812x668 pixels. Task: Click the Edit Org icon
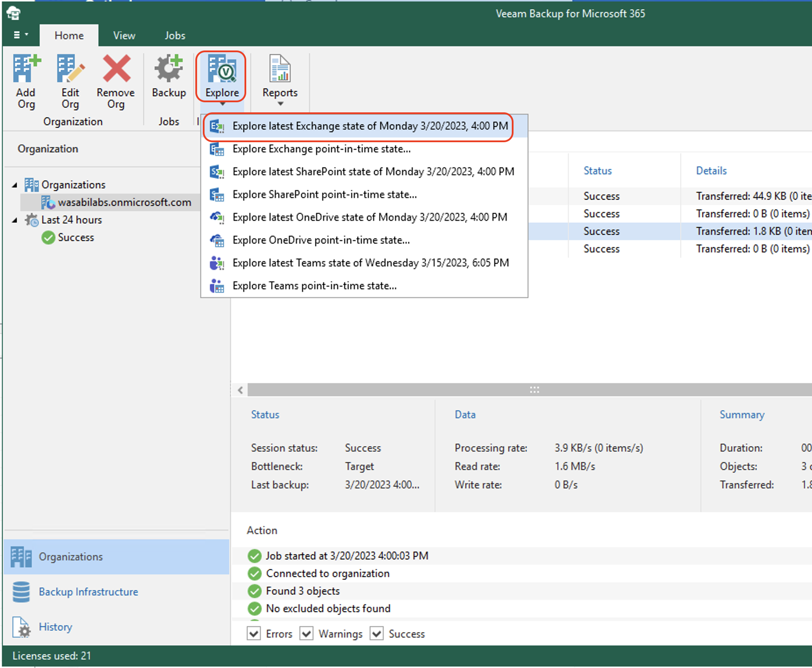coord(70,68)
